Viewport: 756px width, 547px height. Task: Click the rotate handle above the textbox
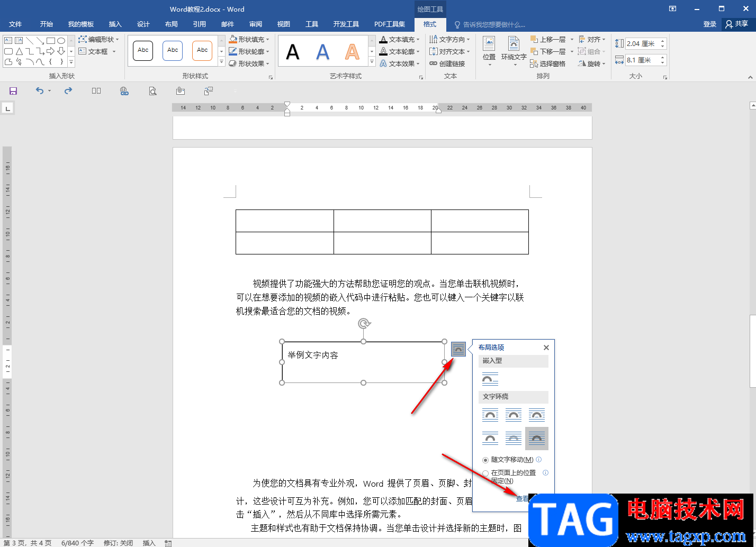(x=364, y=323)
